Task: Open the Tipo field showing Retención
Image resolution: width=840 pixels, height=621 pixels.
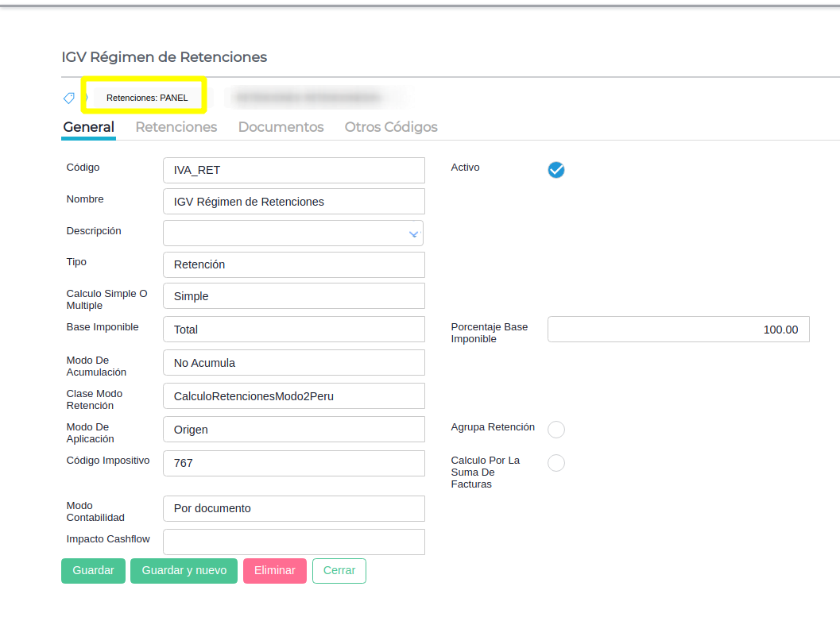Action: 293,265
